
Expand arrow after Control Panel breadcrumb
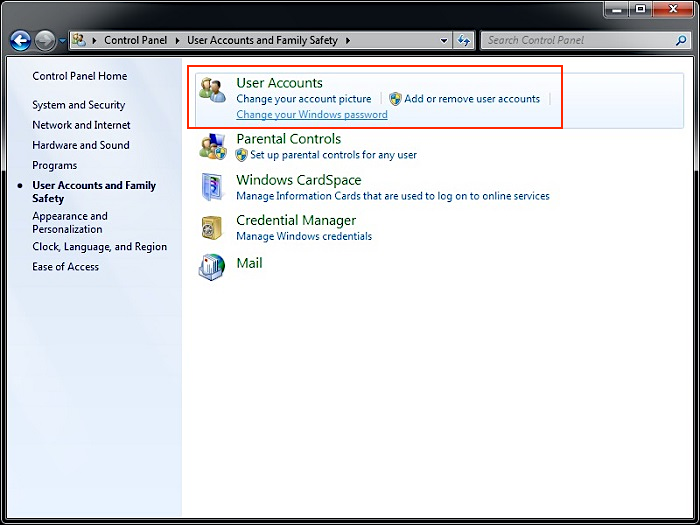pos(177,41)
